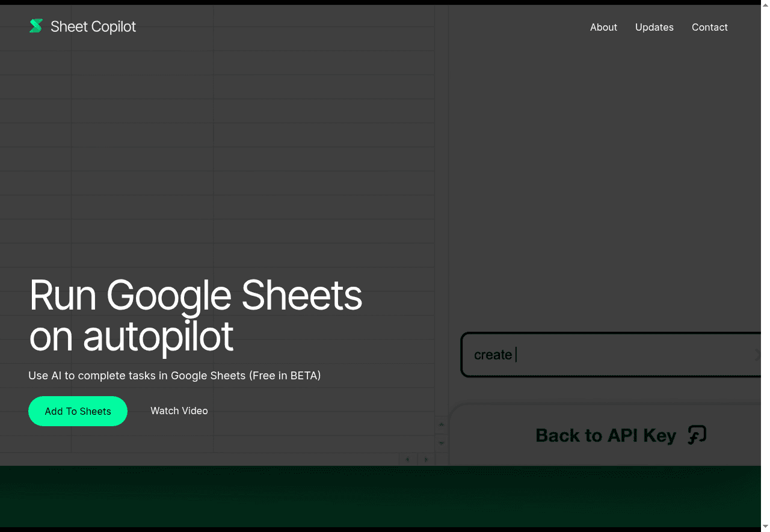
Task: Click the browser scrollbar up arrow
Action: pos(765,4)
